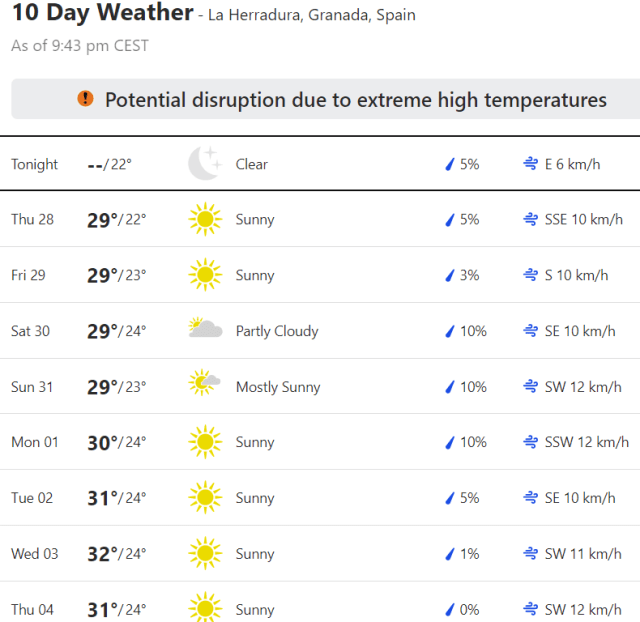This screenshot has width=640, height=622.
Task: Click the sun icon on Thu 28
Action: click(x=204, y=220)
